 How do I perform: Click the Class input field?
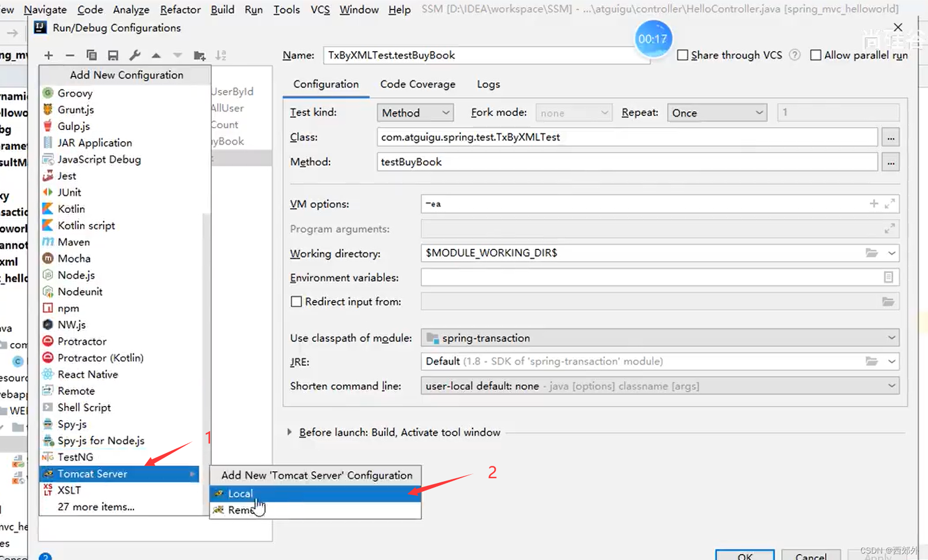point(627,137)
